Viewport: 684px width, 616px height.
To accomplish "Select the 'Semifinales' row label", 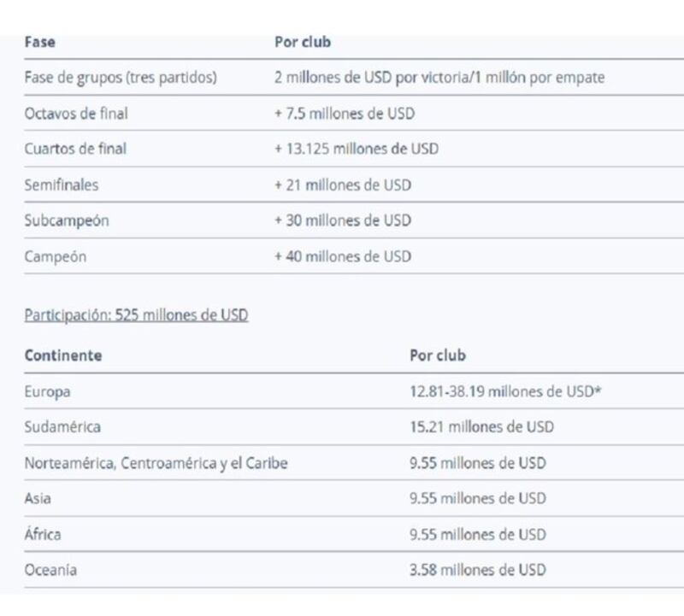I will tap(61, 185).
